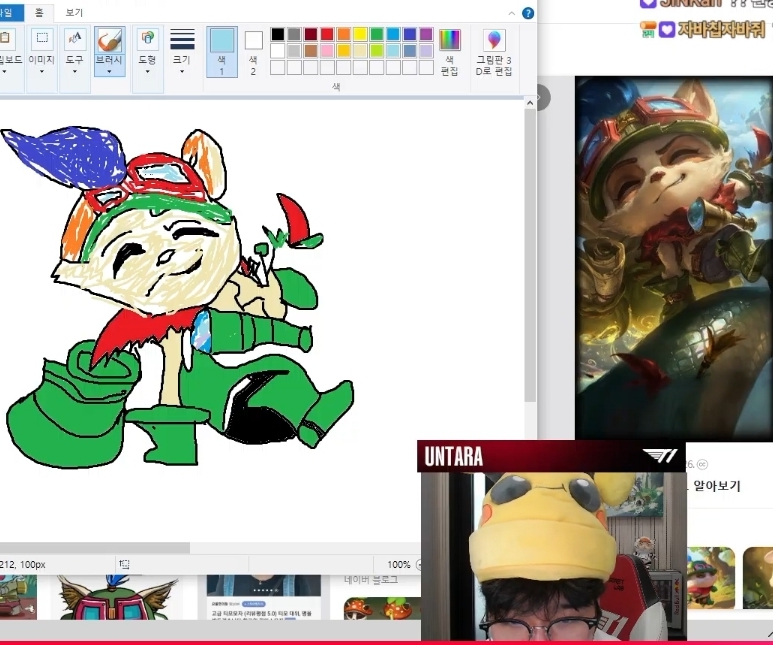This screenshot has height=645, width=773.
Task: Open the Tools (도구) group icon
Action: click(75, 40)
